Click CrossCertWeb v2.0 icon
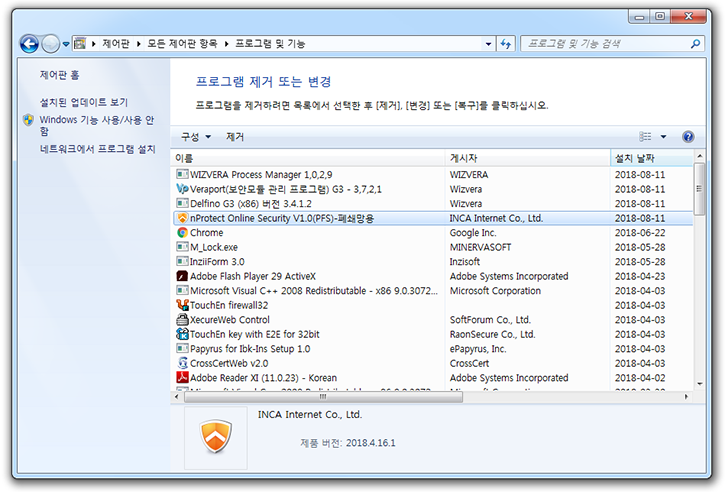Screen dimensions: 725x492 pyautogui.click(x=182, y=363)
